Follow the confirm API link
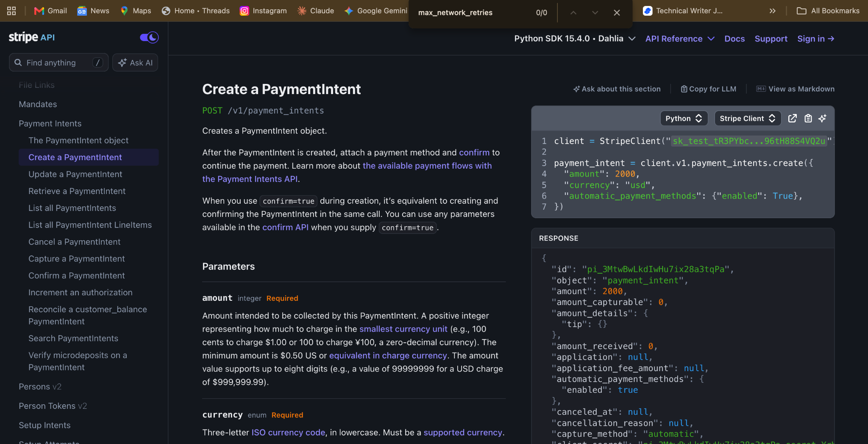868x444 pixels. point(285,228)
